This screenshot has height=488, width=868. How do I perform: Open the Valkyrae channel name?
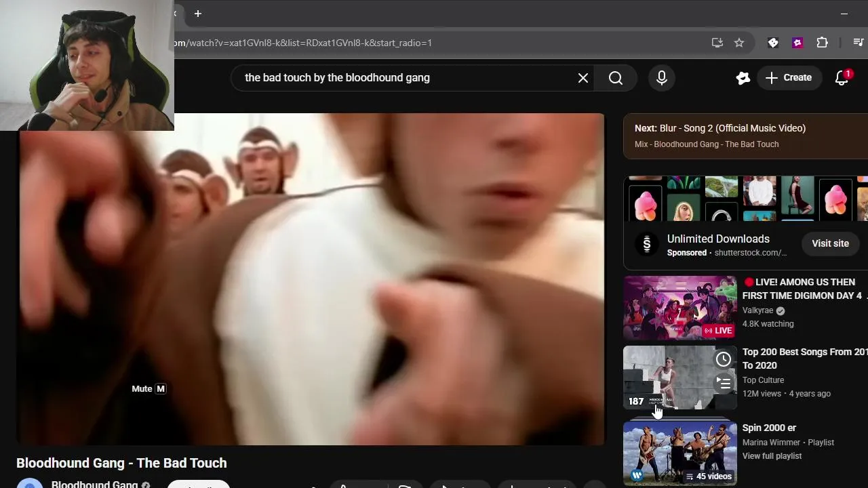757,310
